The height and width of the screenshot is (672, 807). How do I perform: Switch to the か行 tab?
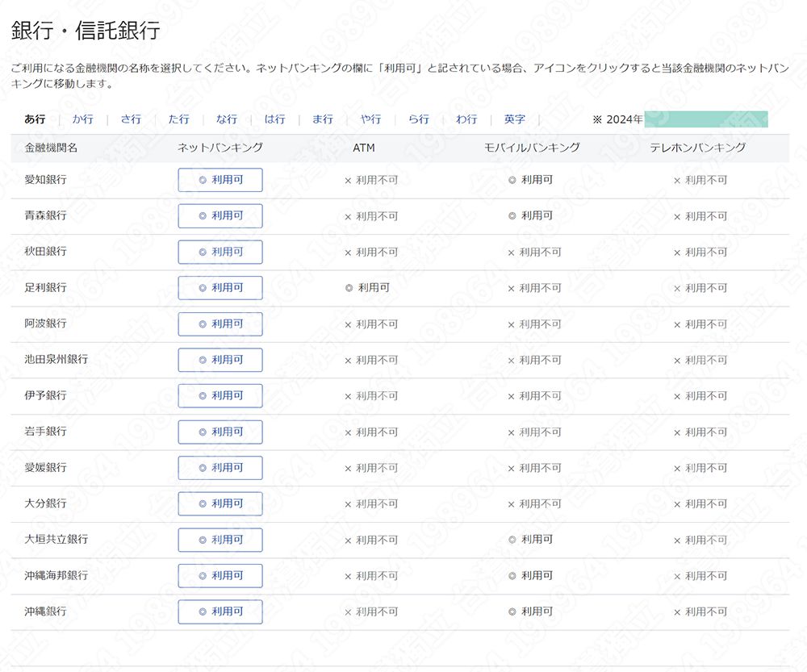[x=82, y=119]
